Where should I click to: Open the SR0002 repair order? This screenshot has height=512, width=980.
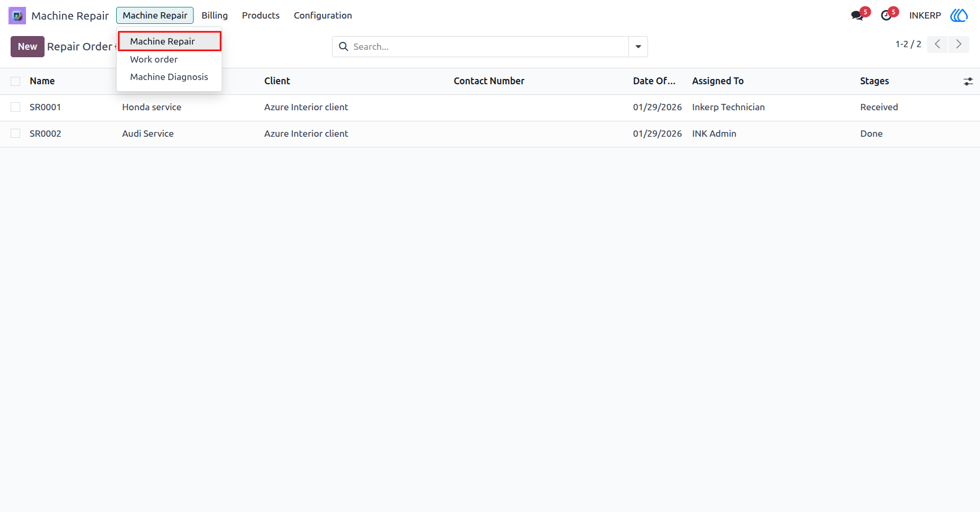pos(45,134)
